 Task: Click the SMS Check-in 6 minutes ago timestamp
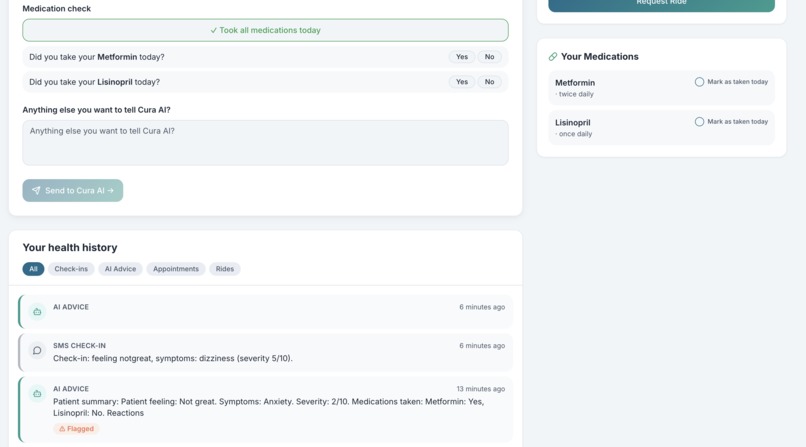point(482,346)
